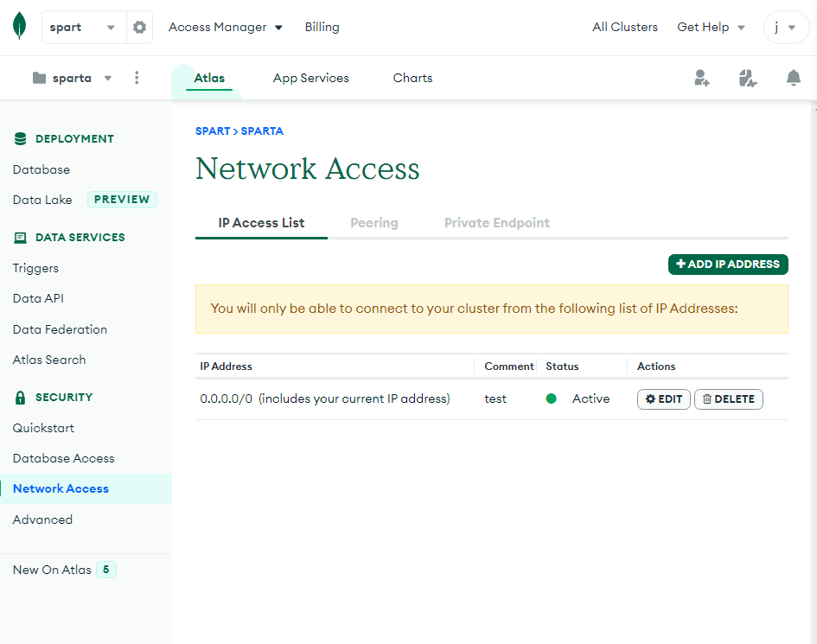Select the Private Endpoint tab

(x=496, y=223)
